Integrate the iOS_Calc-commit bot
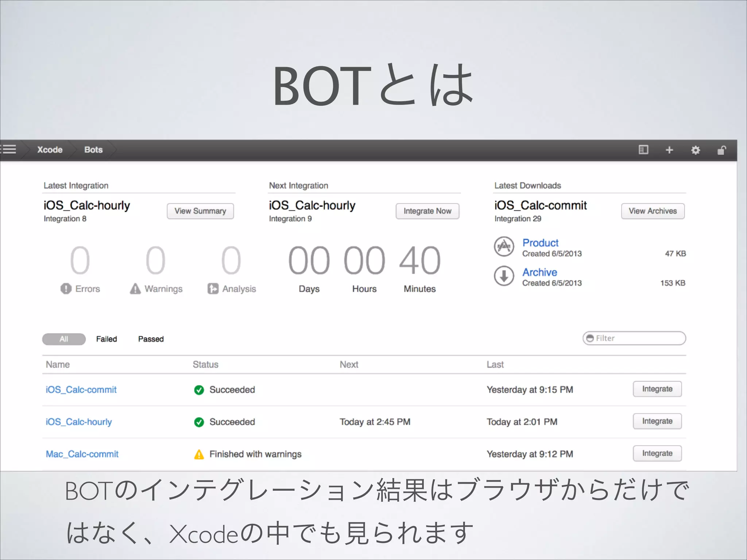The height and width of the screenshot is (560, 747). click(x=657, y=389)
